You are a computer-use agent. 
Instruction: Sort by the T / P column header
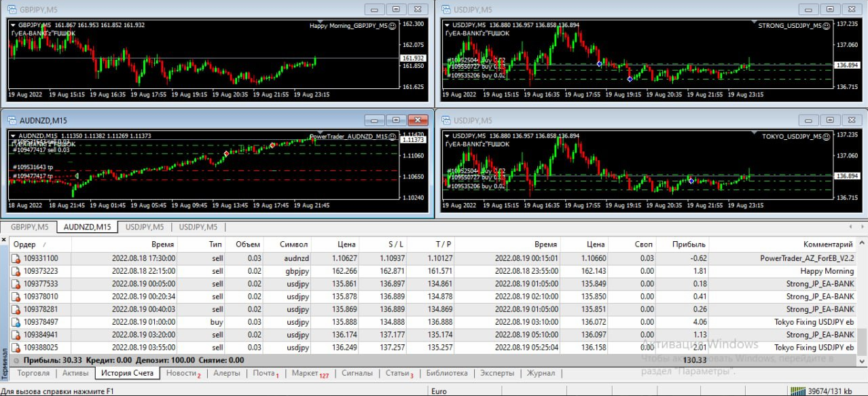pos(432,245)
